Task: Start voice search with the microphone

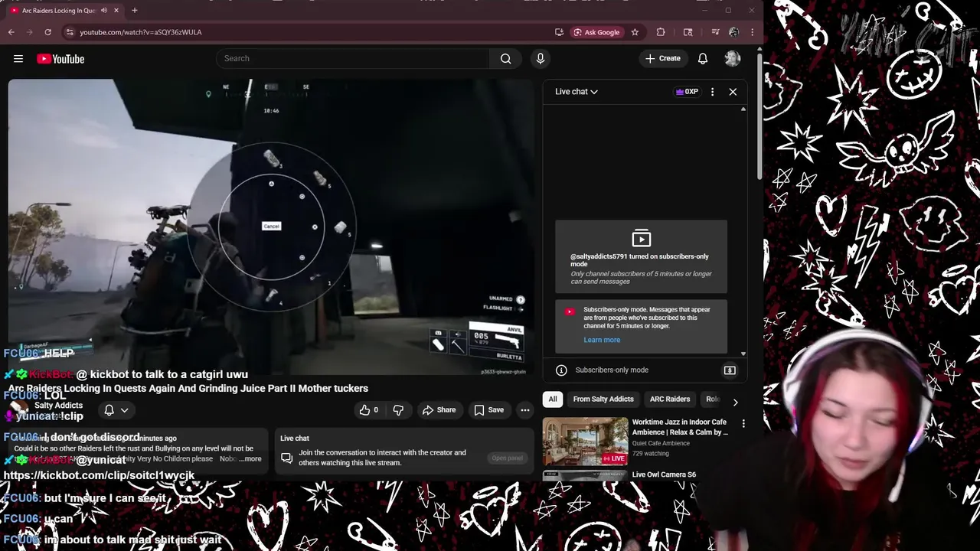Action: pyautogui.click(x=541, y=59)
